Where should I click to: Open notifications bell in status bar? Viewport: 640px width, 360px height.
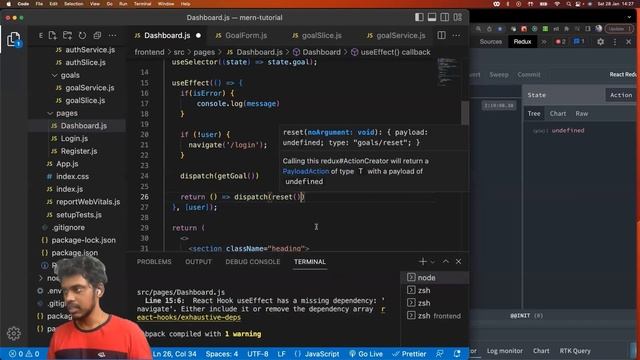click(x=457, y=354)
